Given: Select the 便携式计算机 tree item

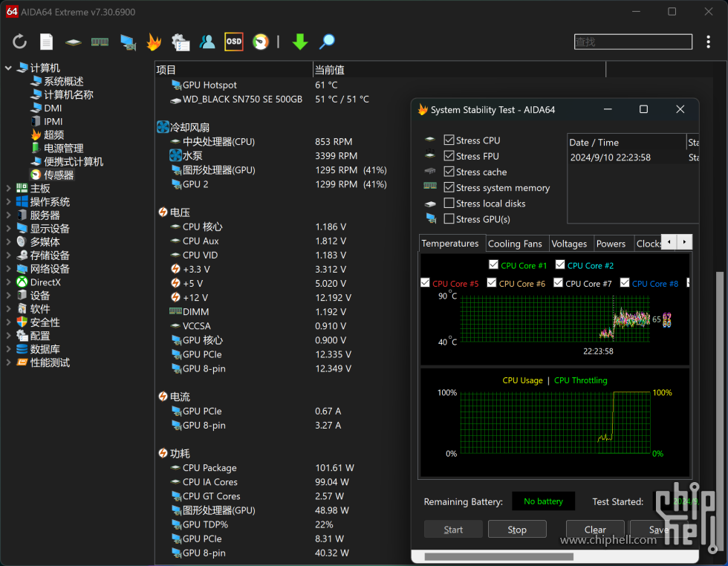Looking at the screenshot, I should point(68,162).
